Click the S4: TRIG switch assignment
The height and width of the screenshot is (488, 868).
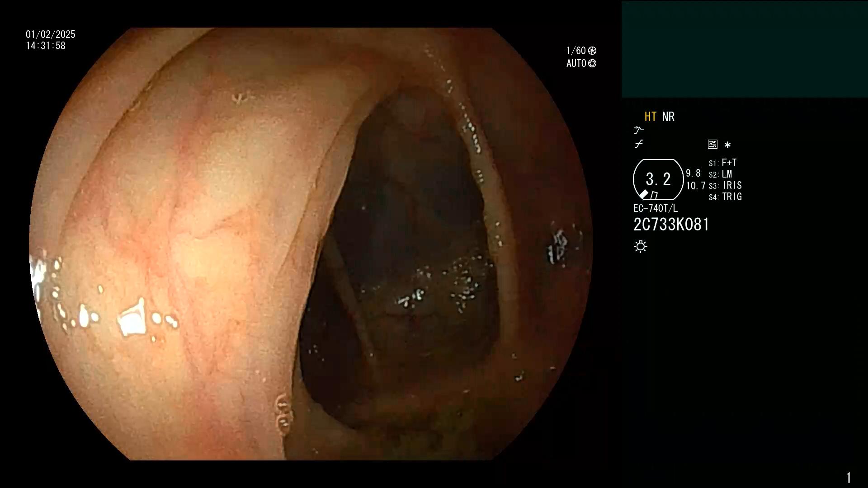(x=725, y=197)
